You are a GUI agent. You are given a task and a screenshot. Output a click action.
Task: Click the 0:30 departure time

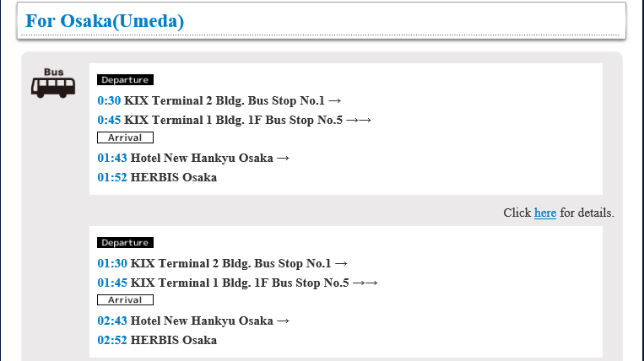(x=109, y=100)
